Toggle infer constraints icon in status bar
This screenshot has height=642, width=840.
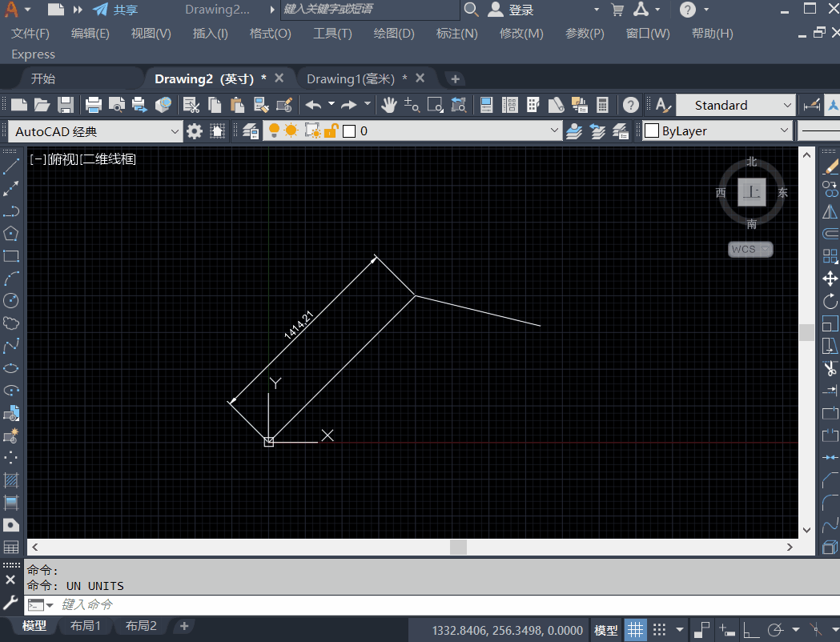(701, 630)
